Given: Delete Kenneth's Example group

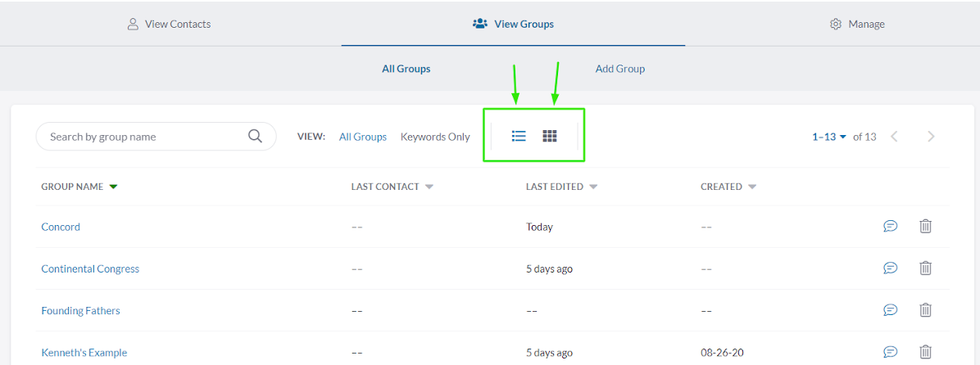Looking at the screenshot, I should (x=925, y=352).
